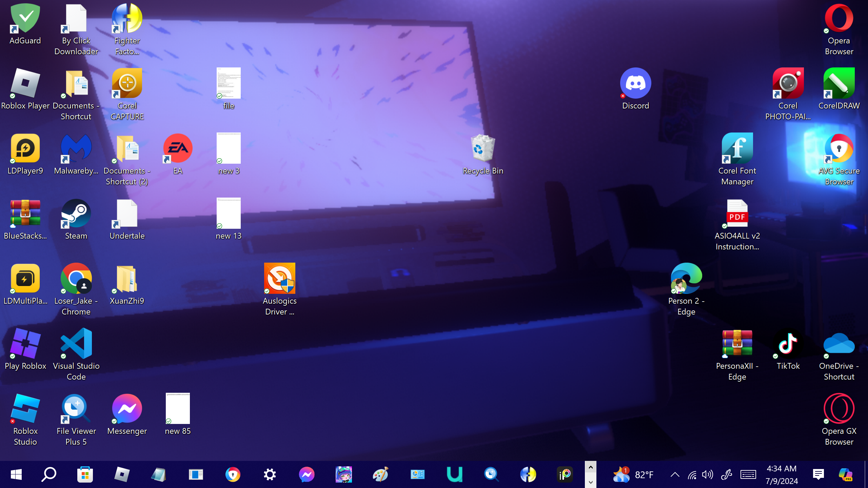This screenshot has width=868, height=488.
Task: Open the volume control in tray
Action: pos(708,474)
